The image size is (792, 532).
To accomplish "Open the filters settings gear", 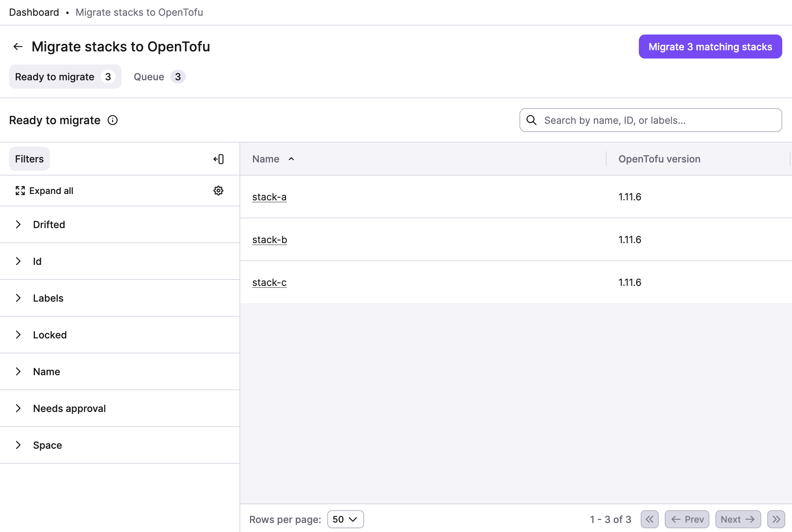I will [218, 191].
